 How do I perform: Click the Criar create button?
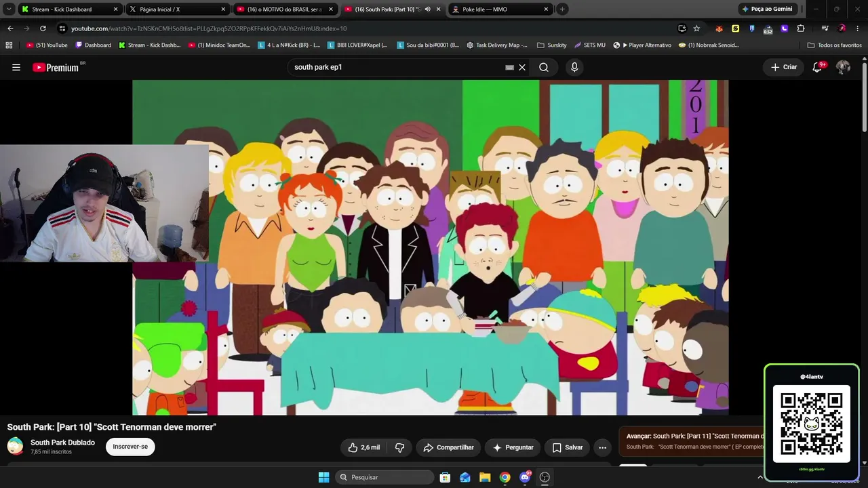784,67
